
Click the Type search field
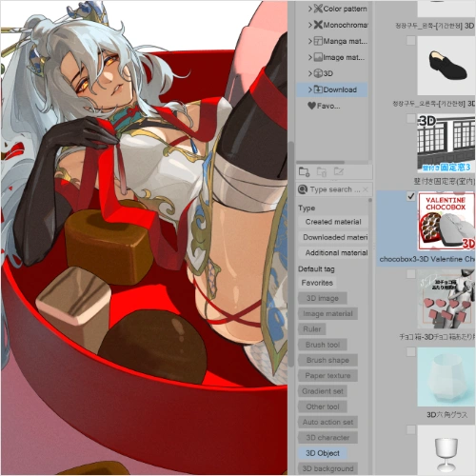point(335,189)
